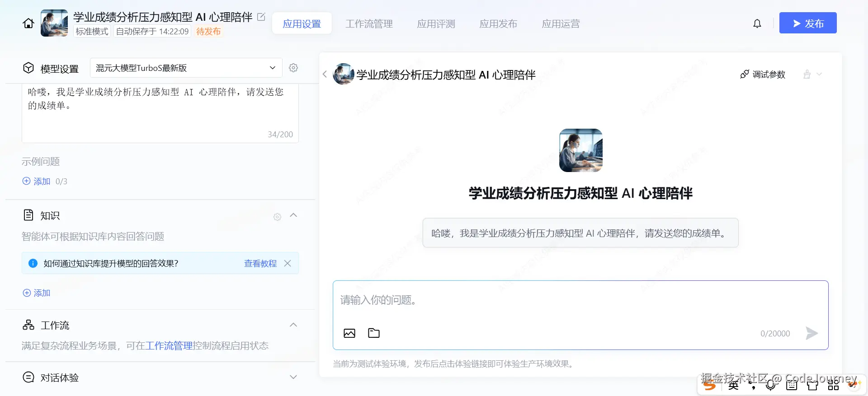Image resolution: width=868 pixels, height=396 pixels.
Task: Click the small avatar in the chat header
Action: (344, 74)
